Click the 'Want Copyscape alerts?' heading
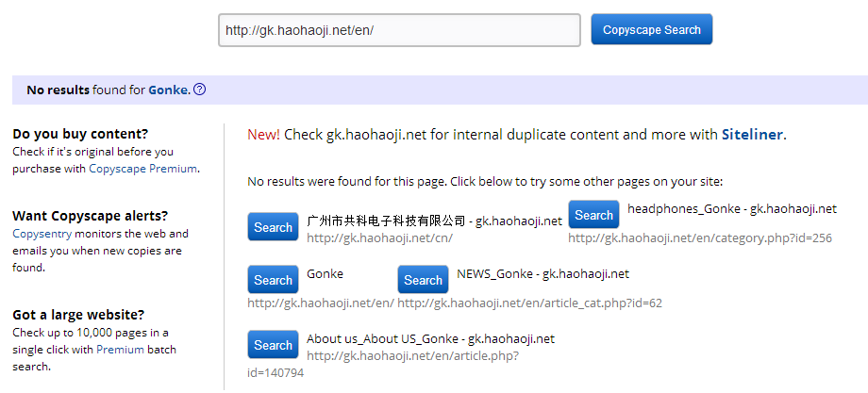The image size is (868, 393). [90, 216]
